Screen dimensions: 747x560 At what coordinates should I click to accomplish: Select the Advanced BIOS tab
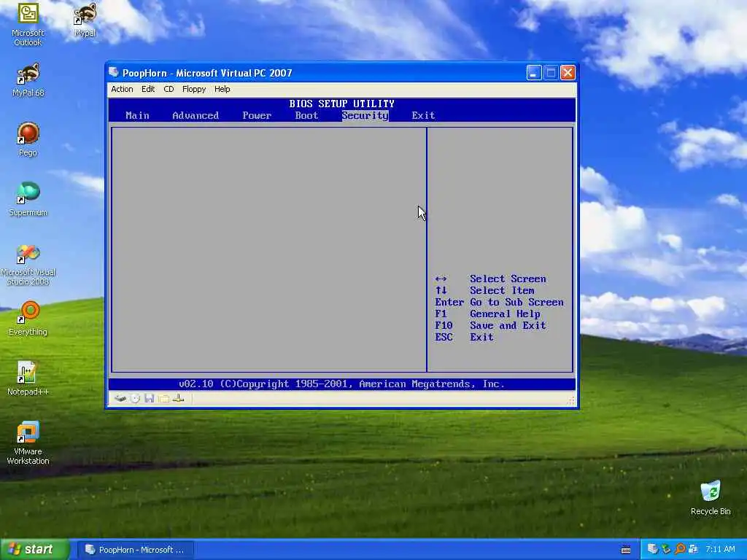pos(196,116)
